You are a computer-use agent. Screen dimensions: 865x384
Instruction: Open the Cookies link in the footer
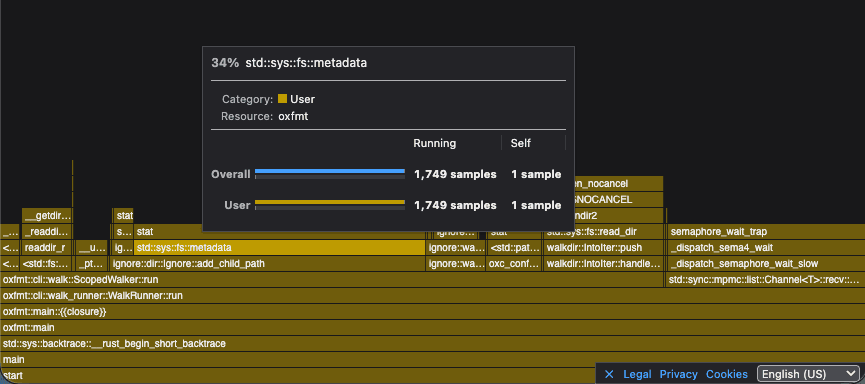[727, 374]
